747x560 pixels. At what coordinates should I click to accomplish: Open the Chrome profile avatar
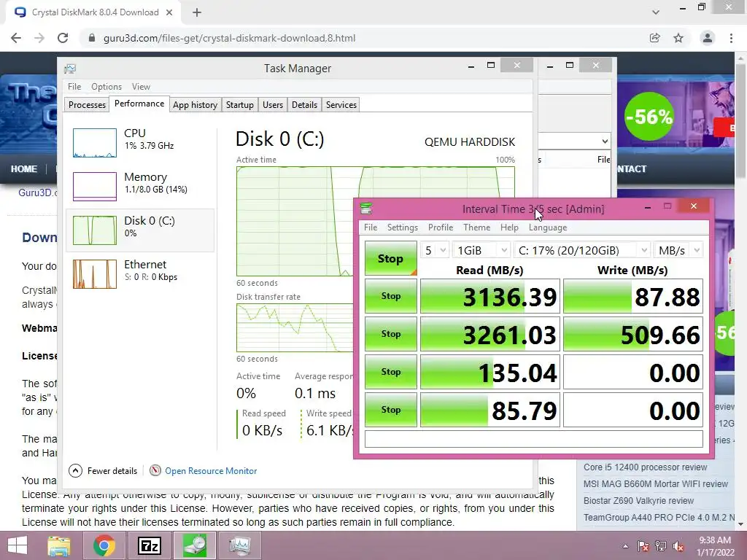pyautogui.click(x=708, y=38)
